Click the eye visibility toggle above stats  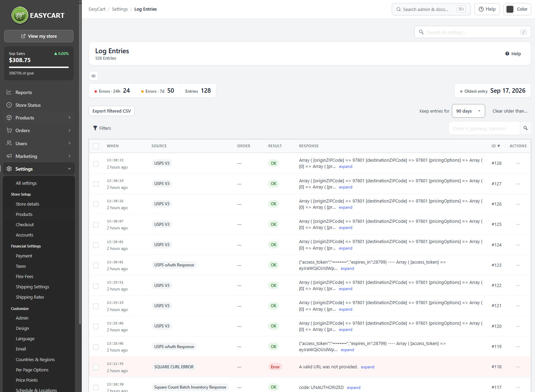tap(93, 76)
